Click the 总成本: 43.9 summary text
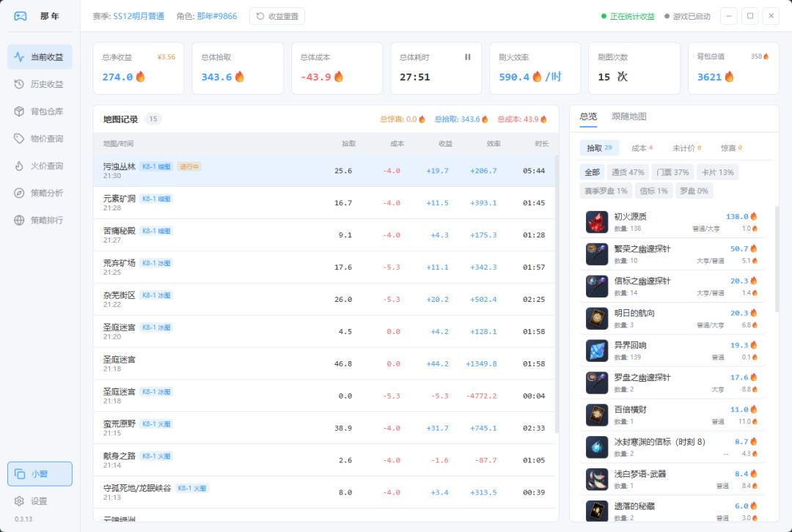 click(x=522, y=119)
